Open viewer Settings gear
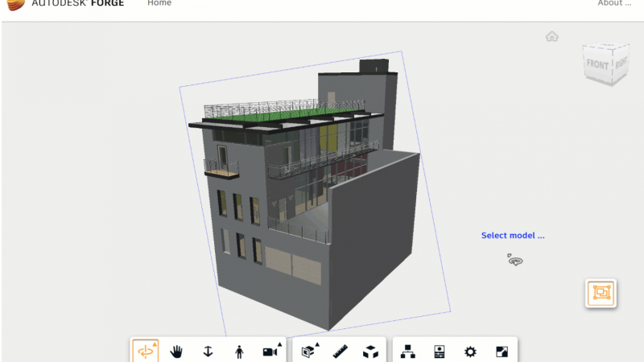 [x=470, y=352]
